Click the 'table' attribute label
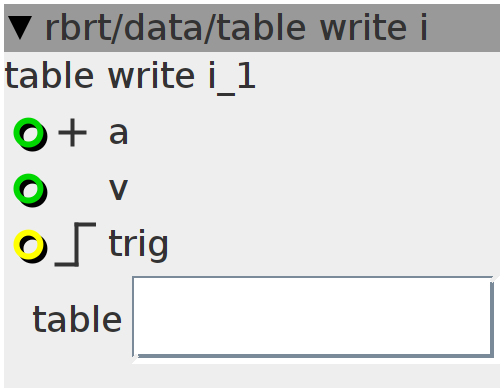Image resolution: width=504 pixels, height=392 pixels. click(77, 319)
